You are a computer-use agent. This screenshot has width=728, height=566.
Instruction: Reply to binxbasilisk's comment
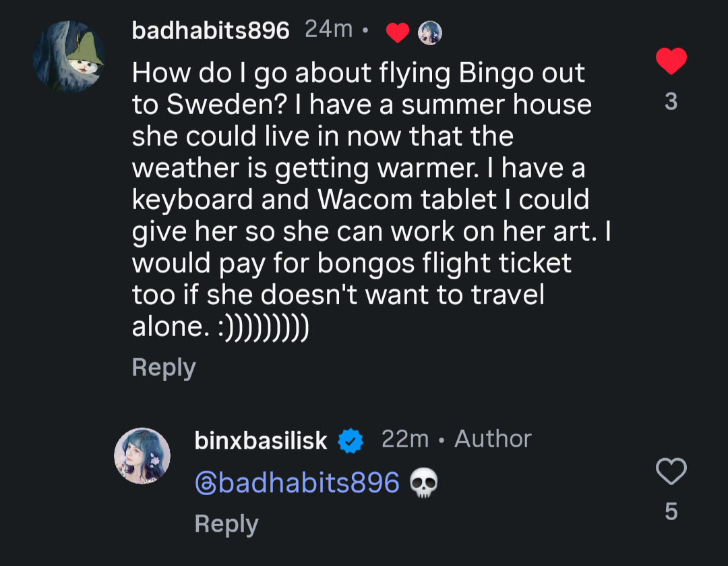[x=226, y=524]
